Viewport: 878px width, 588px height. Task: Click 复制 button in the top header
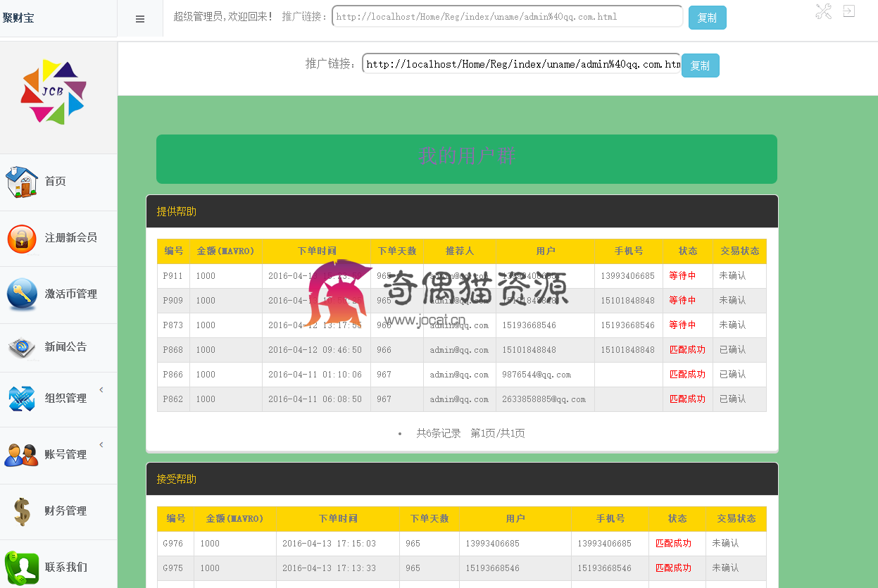[x=707, y=18]
